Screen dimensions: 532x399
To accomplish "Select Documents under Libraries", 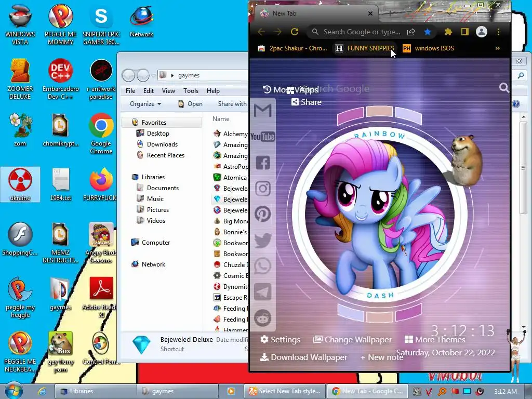I will [158, 188].
